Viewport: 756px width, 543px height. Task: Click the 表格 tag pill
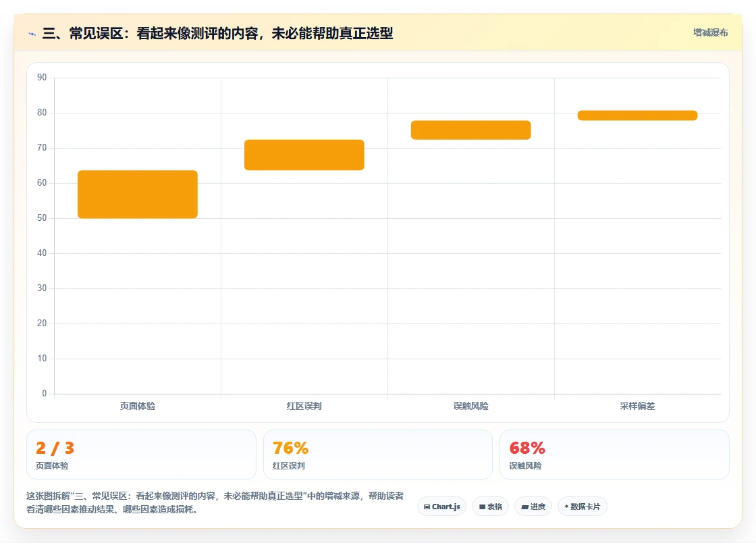490,507
